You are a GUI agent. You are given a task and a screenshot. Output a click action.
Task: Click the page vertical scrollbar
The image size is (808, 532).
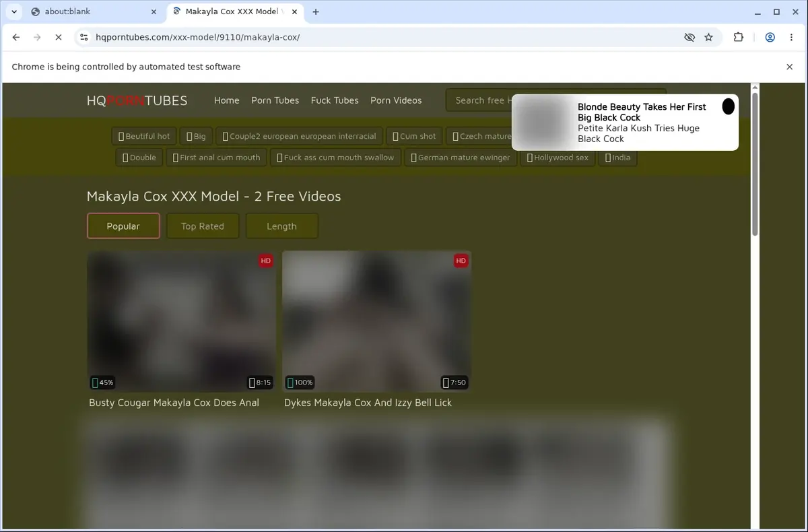click(x=755, y=164)
